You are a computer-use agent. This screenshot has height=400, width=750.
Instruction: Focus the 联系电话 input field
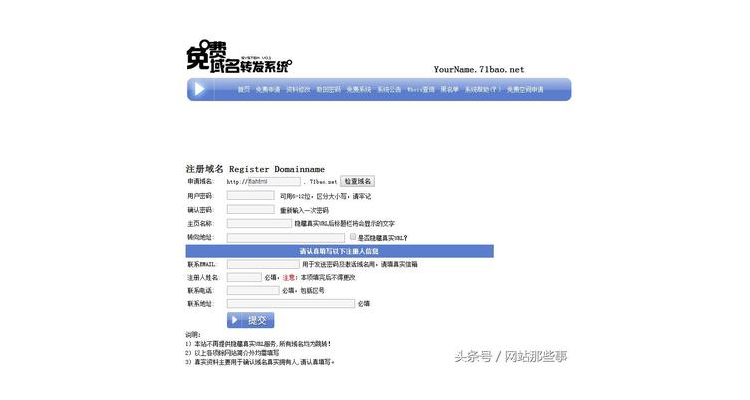253,290
